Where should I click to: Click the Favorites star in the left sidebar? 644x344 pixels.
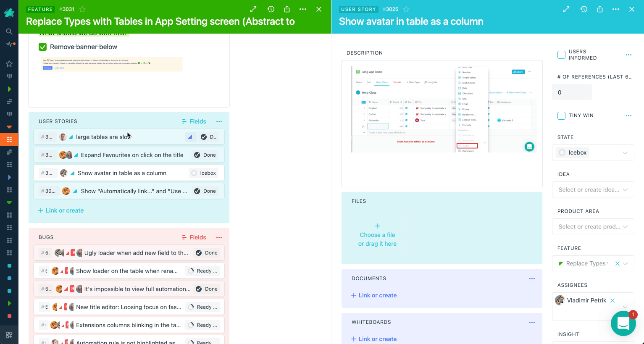point(9,63)
